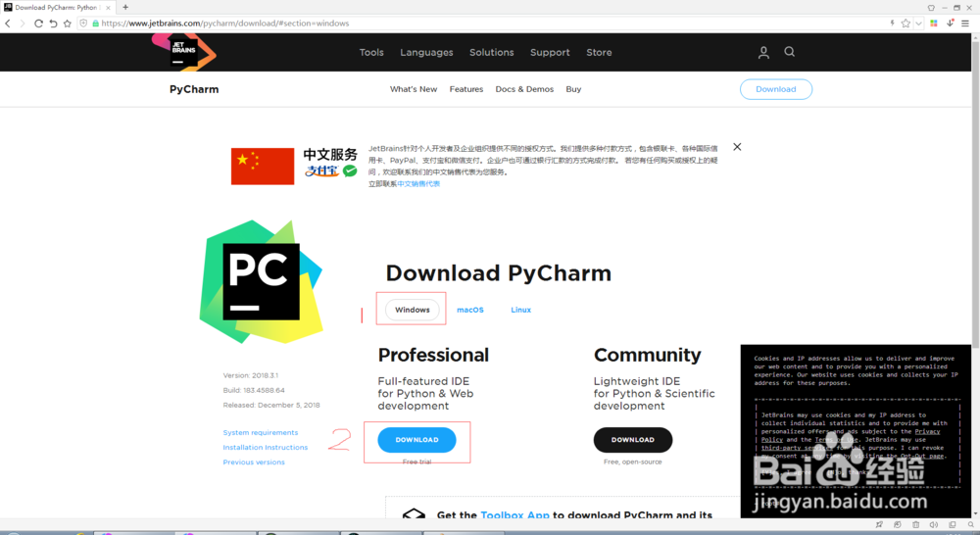
Task: Click the Toolbox App link
Action: coord(515,515)
